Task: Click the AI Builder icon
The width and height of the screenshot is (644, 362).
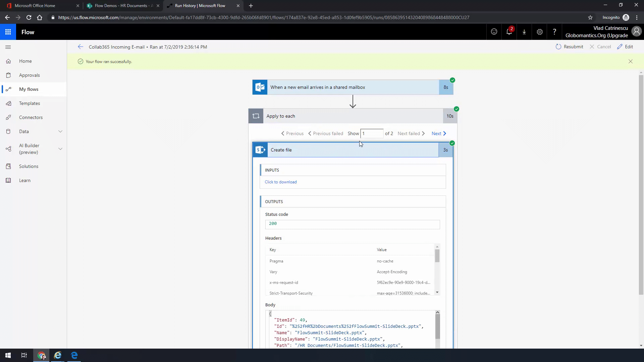Action: point(8,149)
